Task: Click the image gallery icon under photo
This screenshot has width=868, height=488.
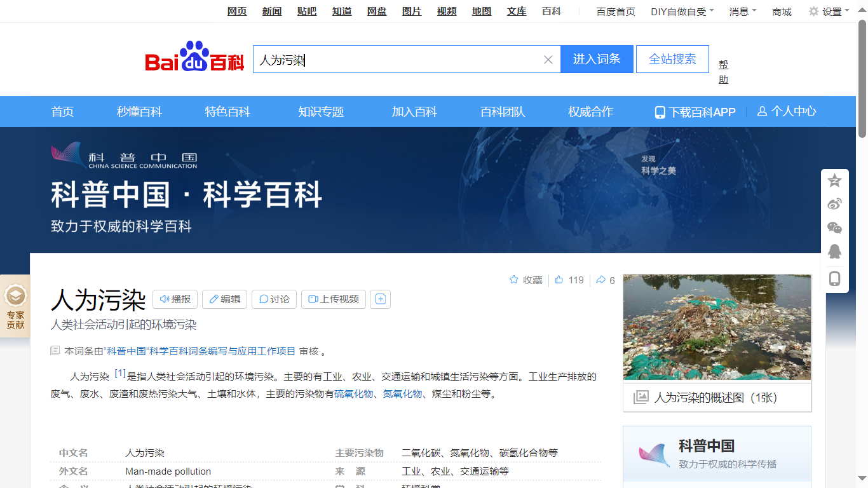Action: [x=641, y=398]
